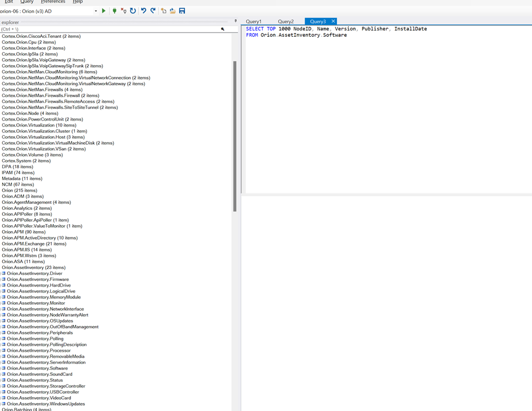Viewport: 532px width, 411px height.
Task: Select Orion.AssetInventory.SoundCard entity
Action: [x=40, y=374]
